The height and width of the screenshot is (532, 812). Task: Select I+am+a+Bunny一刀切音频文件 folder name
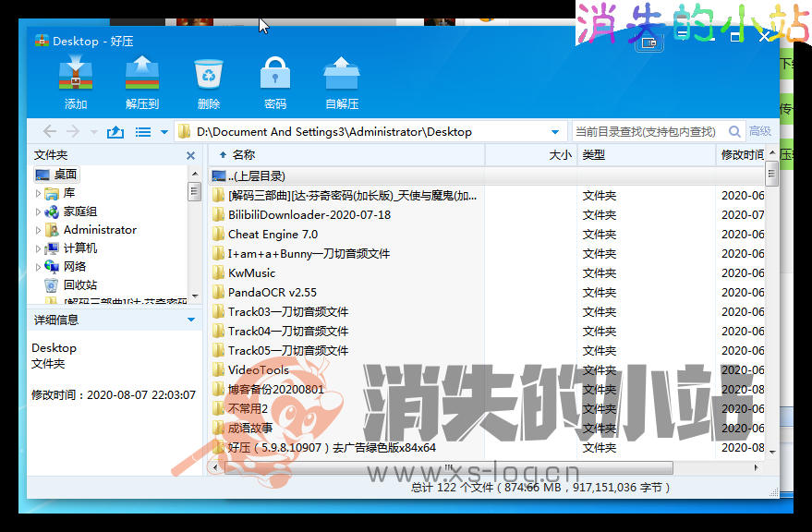(309, 254)
